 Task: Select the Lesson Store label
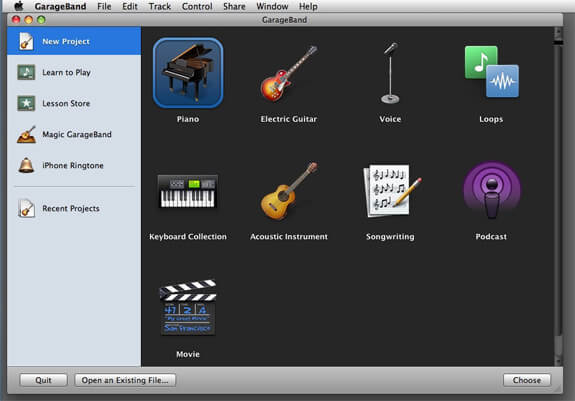pyautogui.click(x=66, y=103)
